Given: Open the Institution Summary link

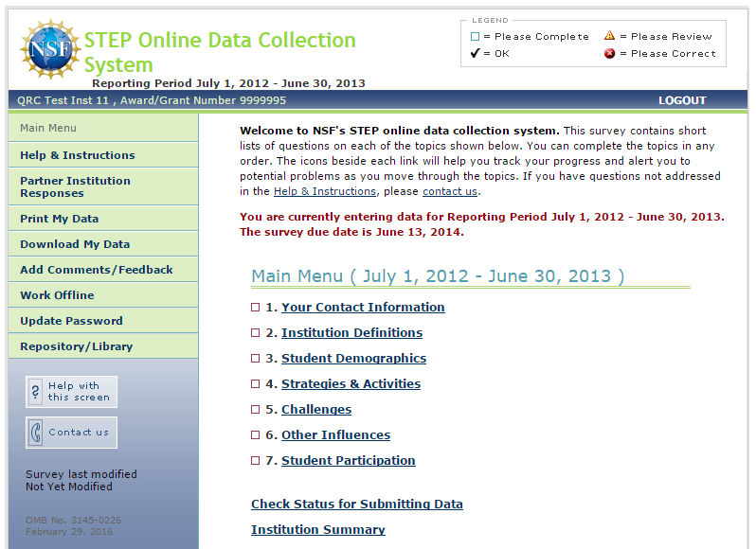Looking at the screenshot, I should [x=318, y=529].
